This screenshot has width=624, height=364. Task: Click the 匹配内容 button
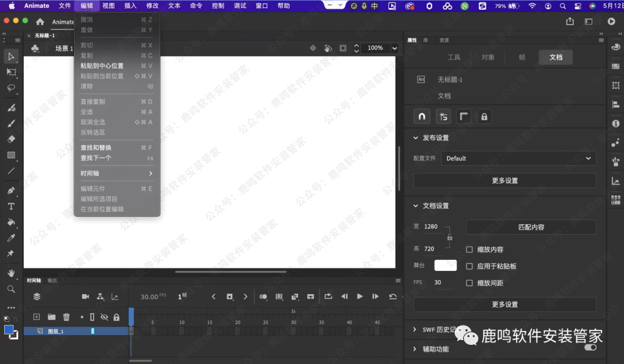pyautogui.click(x=530, y=227)
